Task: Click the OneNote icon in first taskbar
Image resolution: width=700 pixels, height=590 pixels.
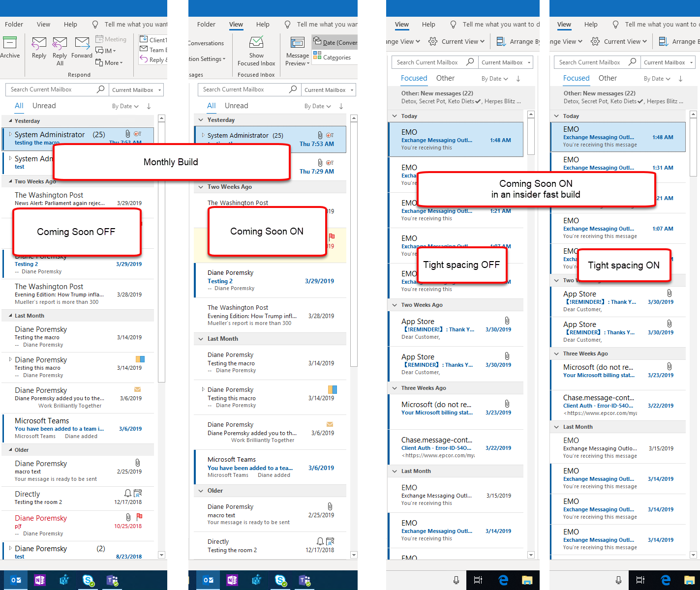Action: 40,580
